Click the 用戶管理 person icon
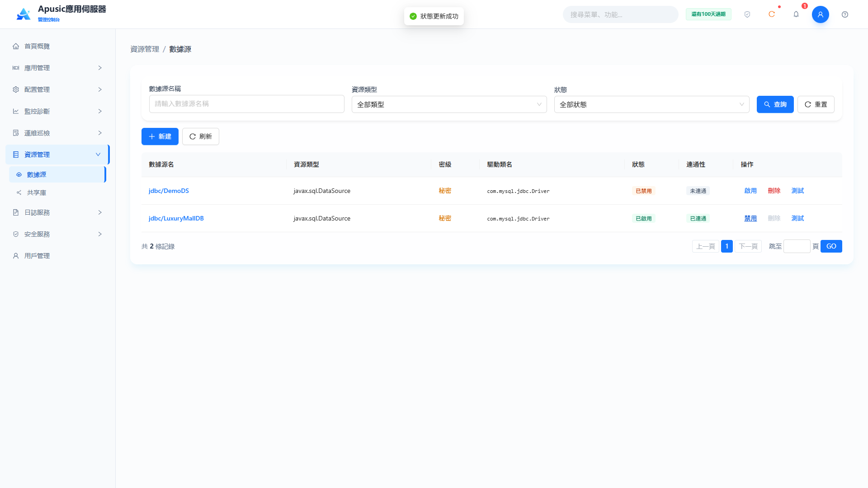Screen dimensions: 868x488 (16, 256)
